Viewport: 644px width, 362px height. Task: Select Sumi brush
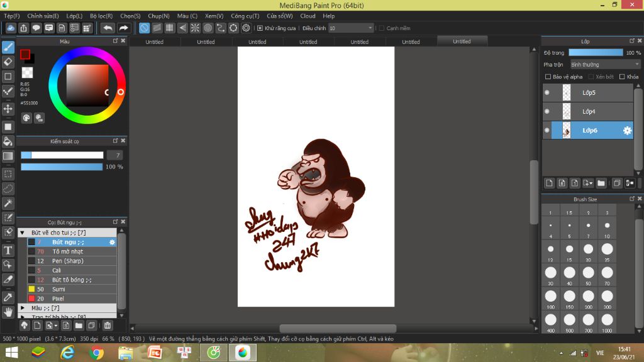pos(72,289)
